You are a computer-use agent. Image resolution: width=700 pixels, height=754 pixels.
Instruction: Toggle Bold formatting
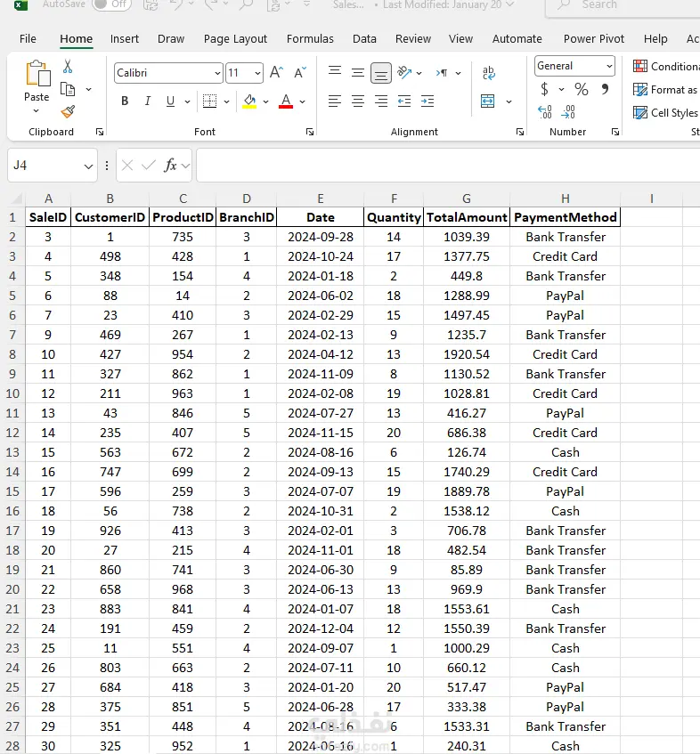pyautogui.click(x=125, y=101)
